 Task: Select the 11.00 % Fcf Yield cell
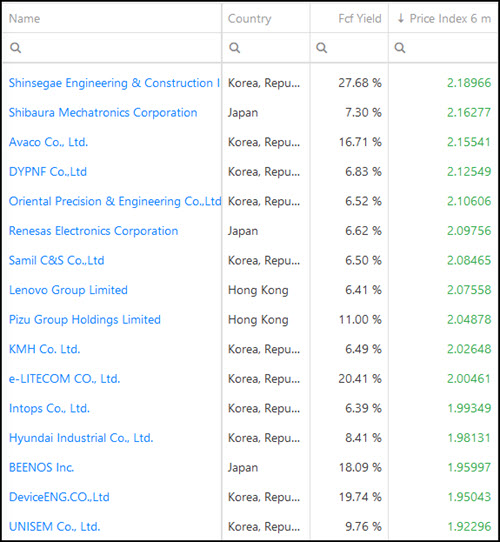pyautogui.click(x=360, y=320)
